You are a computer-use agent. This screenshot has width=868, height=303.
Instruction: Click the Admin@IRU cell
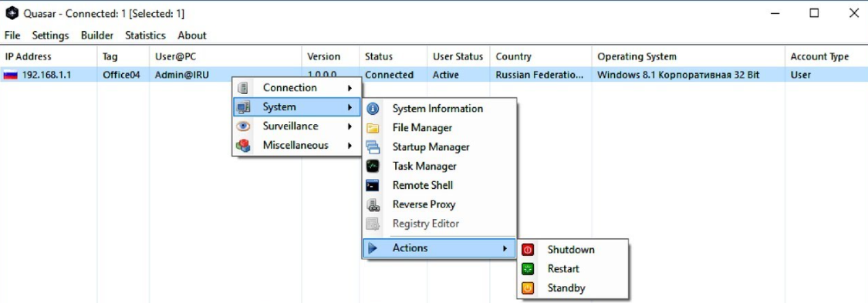point(182,76)
